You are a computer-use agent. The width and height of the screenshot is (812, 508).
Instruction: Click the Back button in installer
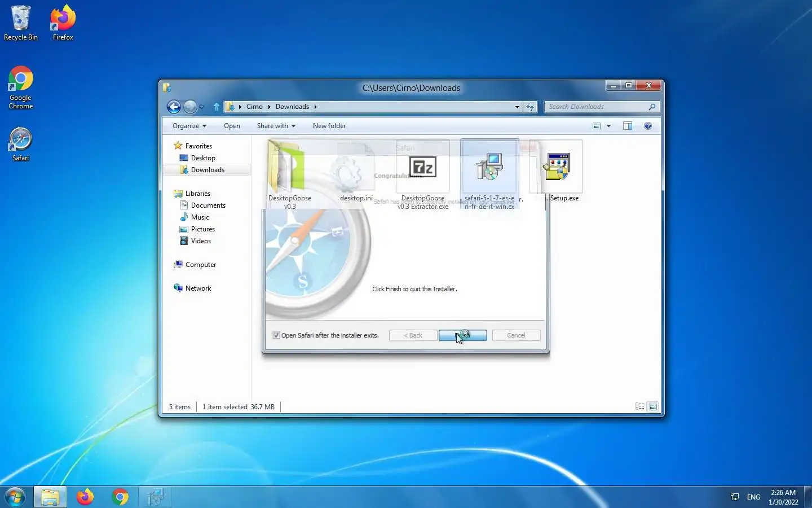(x=413, y=335)
